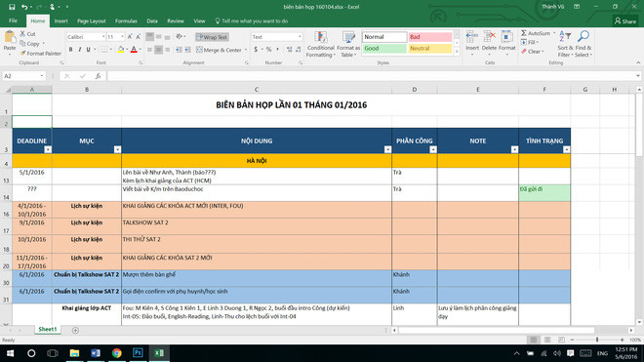The width and height of the screenshot is (644, 362).
Task: Switch to Page Layout tab
Action: tap(91, 20)
